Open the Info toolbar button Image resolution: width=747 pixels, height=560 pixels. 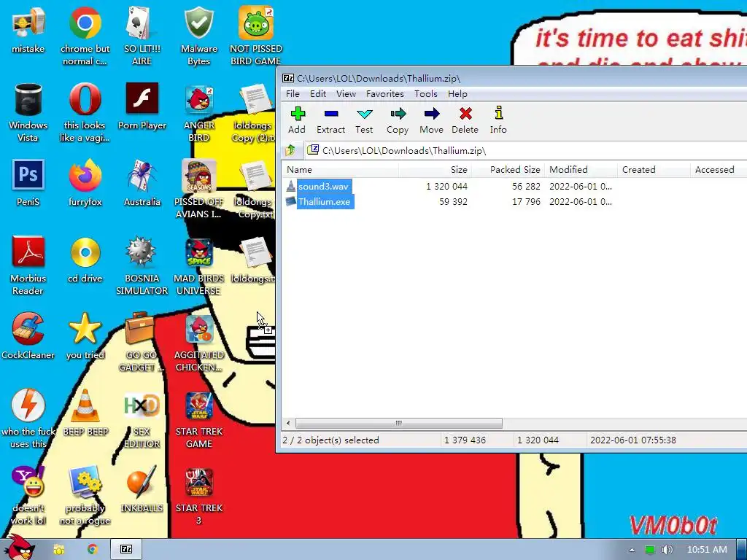tap(498, 120)
